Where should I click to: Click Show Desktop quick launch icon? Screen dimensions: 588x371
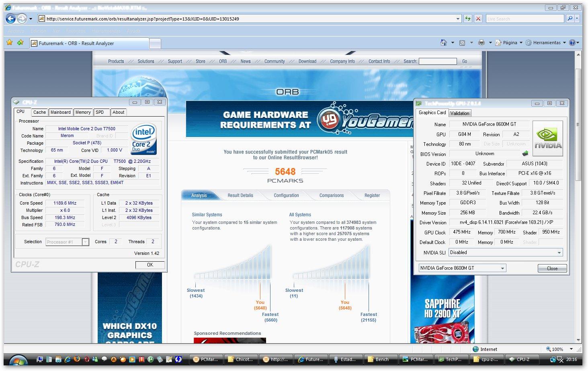[x=40, y=359]
